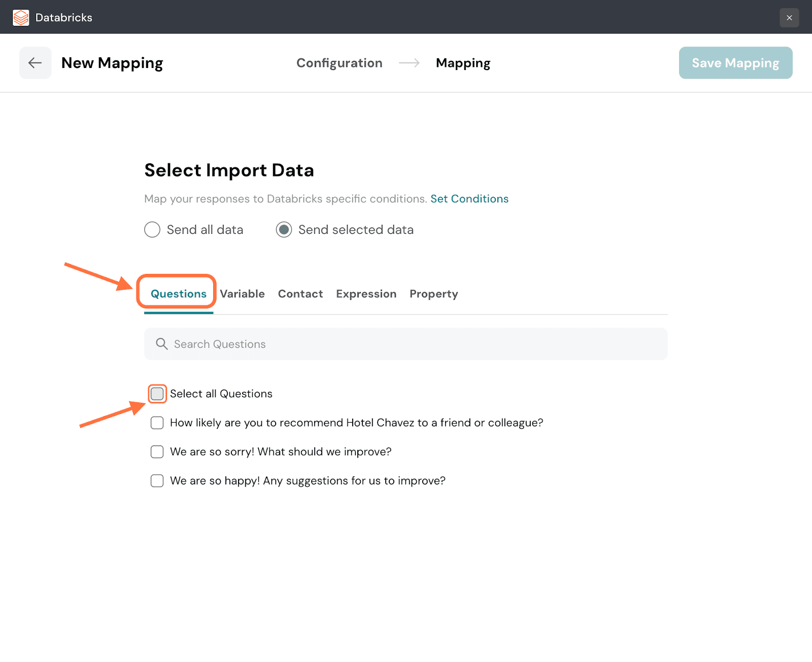This screenshot has width=812, height=662.
Task: Click the Save Mapping button
Action: pos(735,63)
